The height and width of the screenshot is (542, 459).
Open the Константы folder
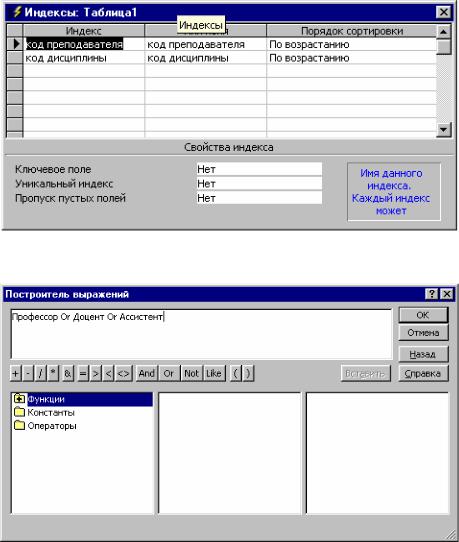[51, 412]
